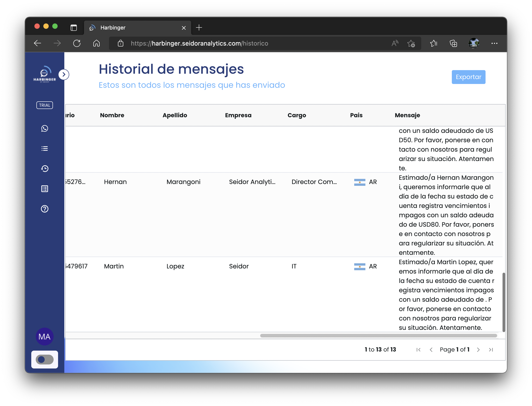Toggle the sidebar expand arrow

(64, 75)
